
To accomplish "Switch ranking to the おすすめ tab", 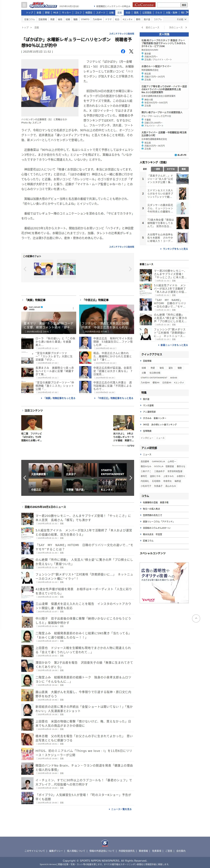I will coord(171,169).
